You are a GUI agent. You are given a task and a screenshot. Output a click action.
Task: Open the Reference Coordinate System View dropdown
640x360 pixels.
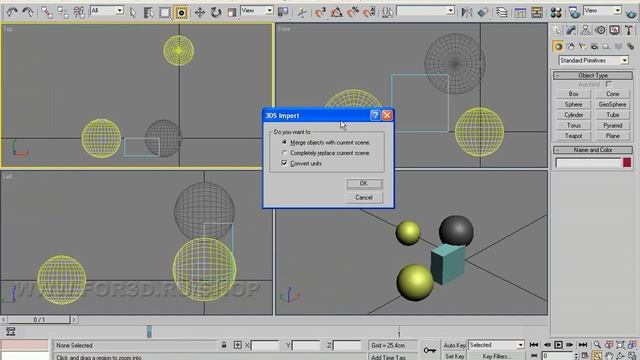(257, 10)
